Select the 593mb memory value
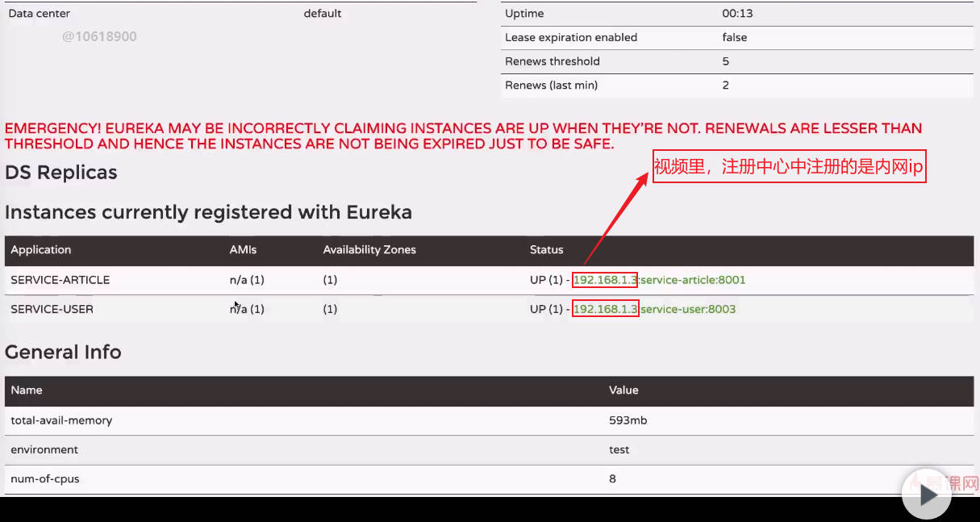The image size is (980, 522). pyautogui.click(x=628, y=420)
